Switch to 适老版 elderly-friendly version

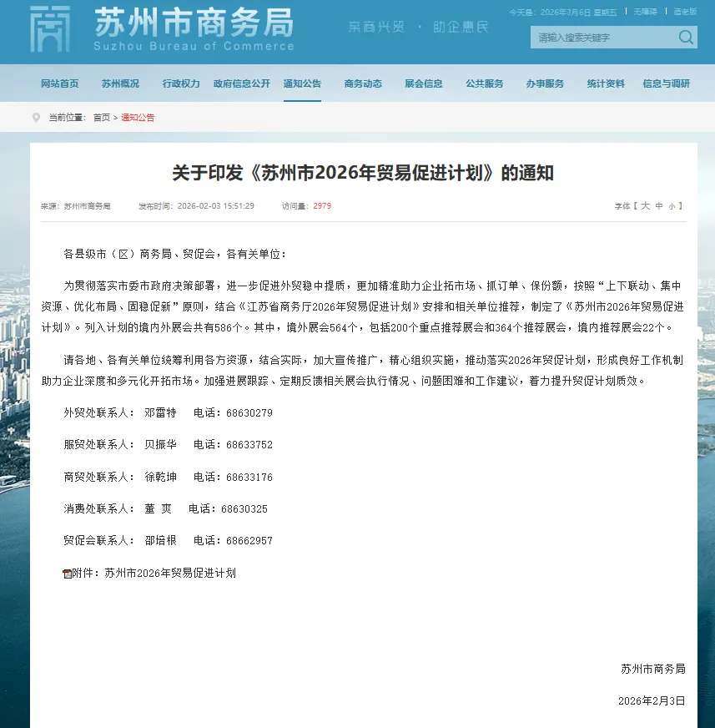click(x=685, y=12)
